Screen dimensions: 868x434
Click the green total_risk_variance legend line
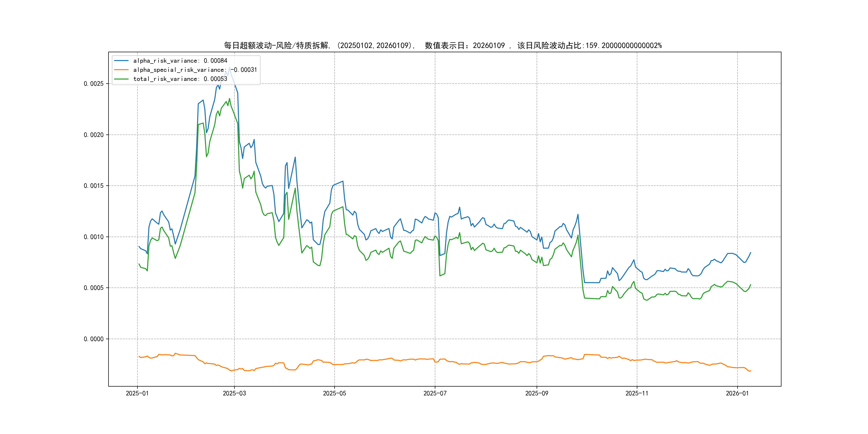pos(121,79)
